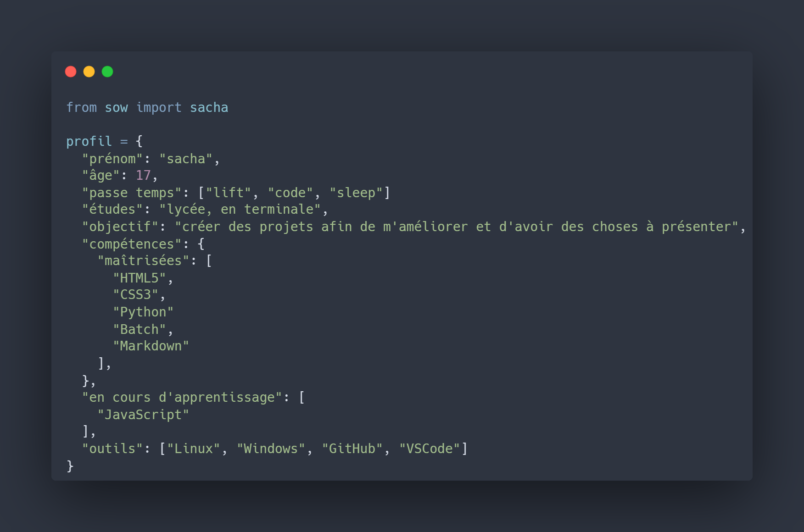Click the 'sow' module name

[x=116, y=107]
